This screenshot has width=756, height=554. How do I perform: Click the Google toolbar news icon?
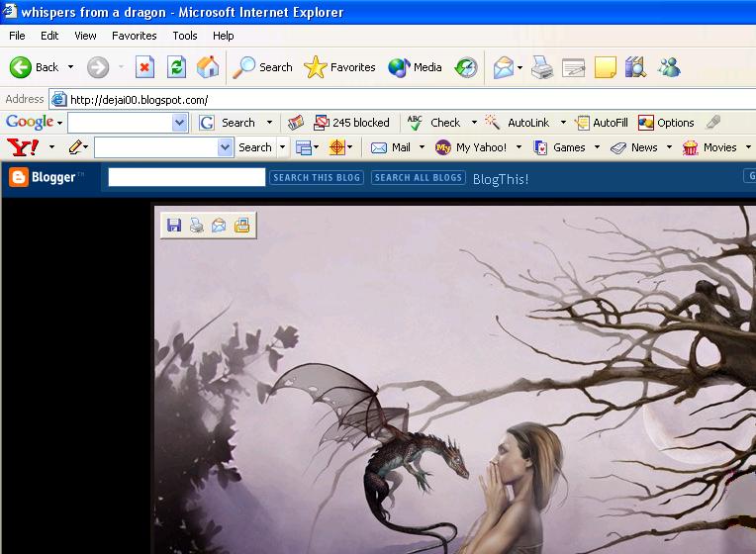(x=296, y=123)
